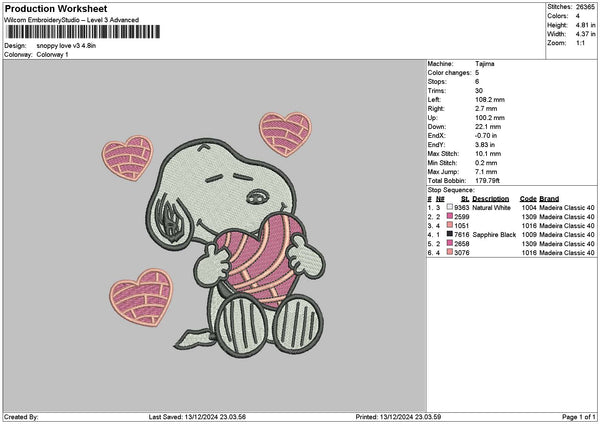Click the Width value '4.37 in'
The image size is (600, 424).
click(585, 34)
